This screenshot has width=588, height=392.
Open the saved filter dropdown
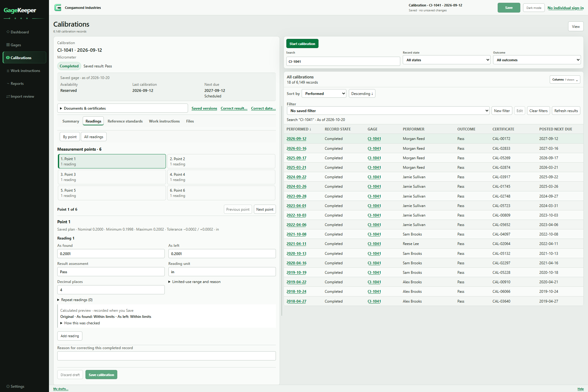point(388,111)
